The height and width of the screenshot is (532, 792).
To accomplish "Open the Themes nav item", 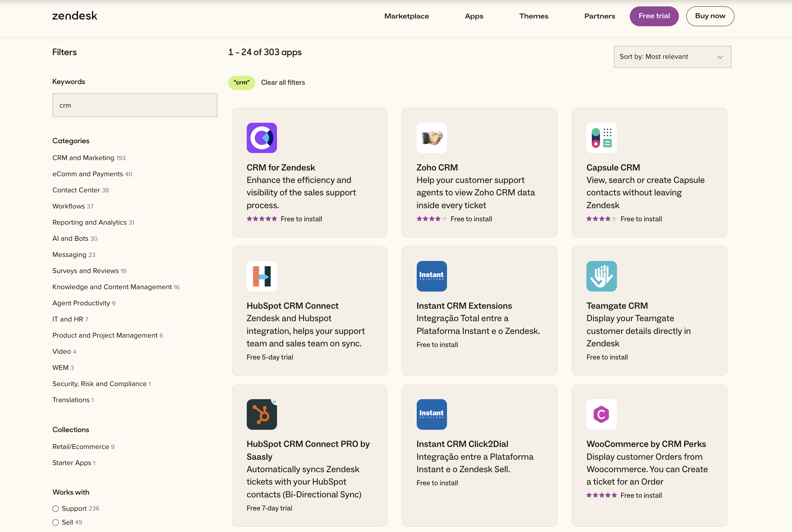I will coord(533,16).
